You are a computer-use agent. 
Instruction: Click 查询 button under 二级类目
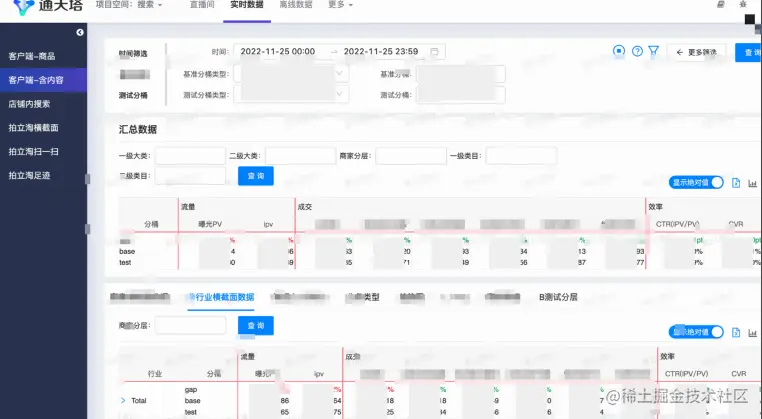pyautogui.click(x=256, y=176)
